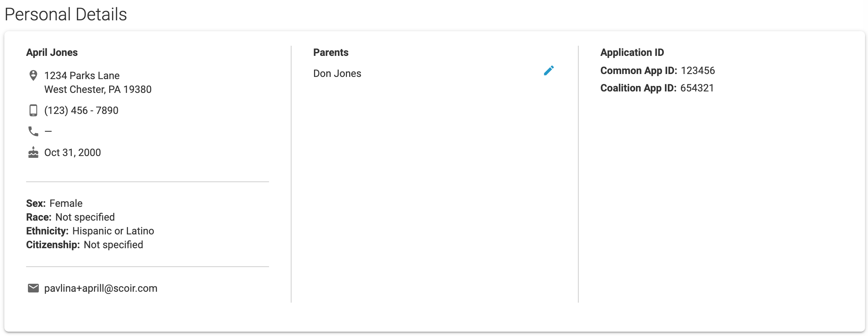
Task: Click the mobile number (123) 456 - 7890
Action: [x=81, y=110]
